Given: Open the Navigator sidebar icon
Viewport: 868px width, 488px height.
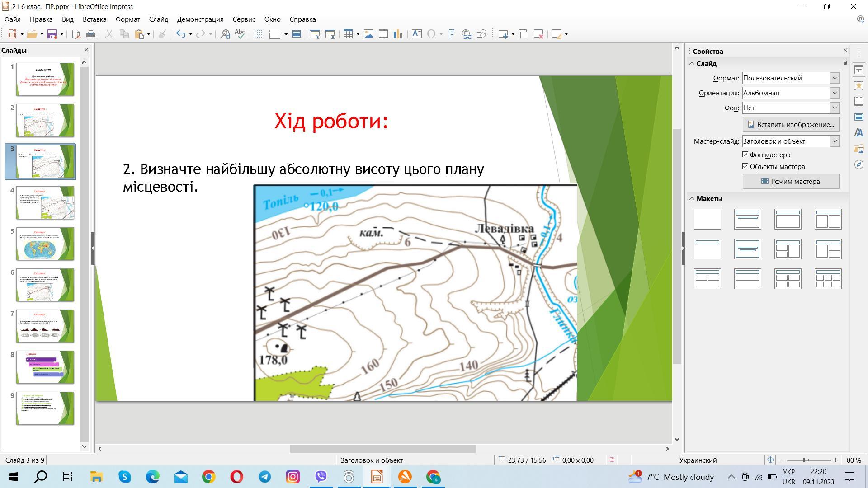Looking at the screenshot, I should [x=859, y=164].
